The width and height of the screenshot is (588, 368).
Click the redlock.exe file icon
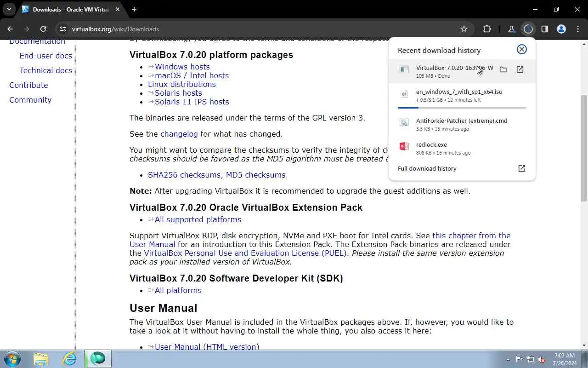click(x=404, y=146)
